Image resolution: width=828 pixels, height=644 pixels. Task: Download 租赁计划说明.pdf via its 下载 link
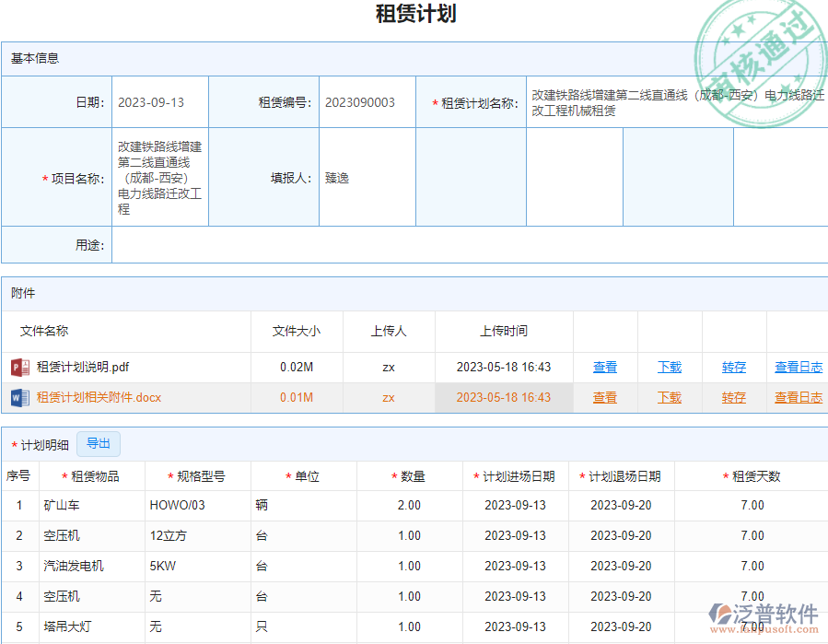tap(669, 367)
